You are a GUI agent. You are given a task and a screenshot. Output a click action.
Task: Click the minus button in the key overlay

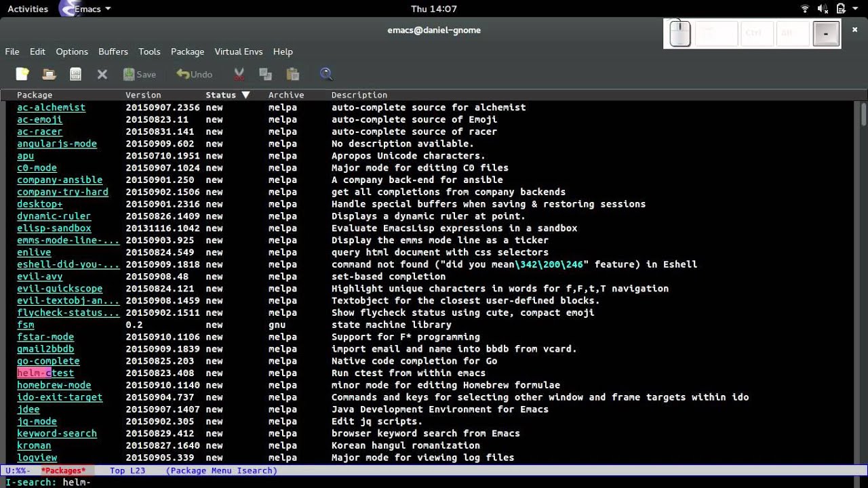825,34
